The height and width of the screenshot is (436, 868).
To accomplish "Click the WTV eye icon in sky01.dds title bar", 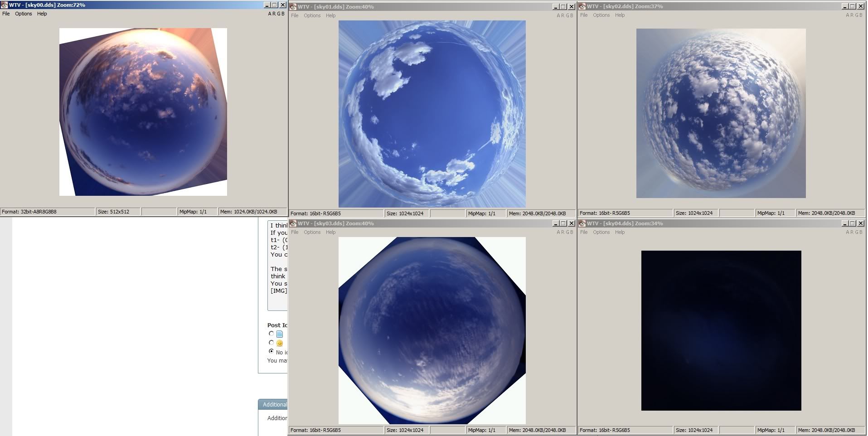I will click(293, 7).
